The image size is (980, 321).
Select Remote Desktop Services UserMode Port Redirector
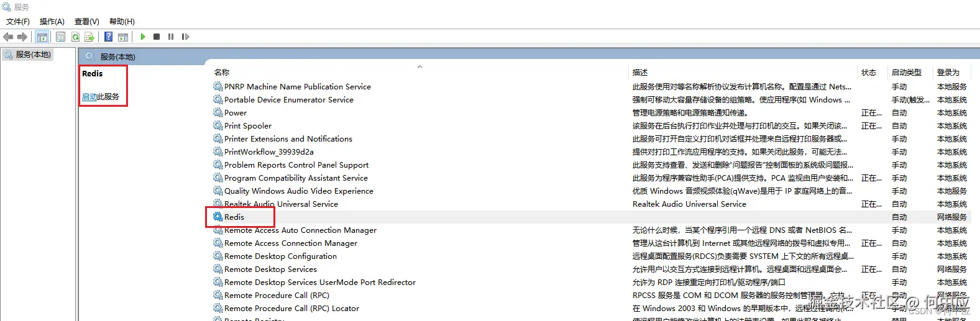pyautogui.click(x=320, y=282)
